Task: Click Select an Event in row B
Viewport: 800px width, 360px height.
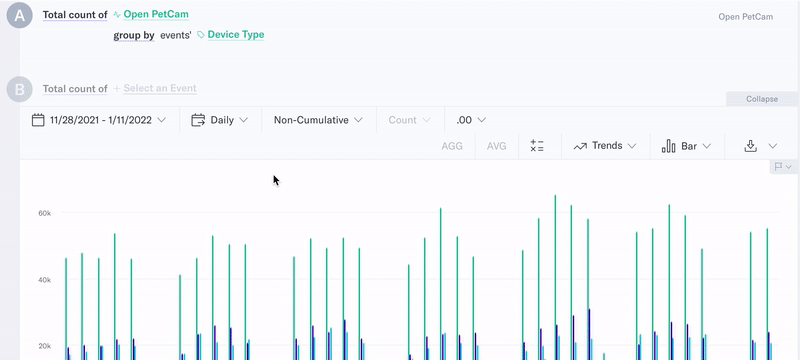Action: pos(160,88)
